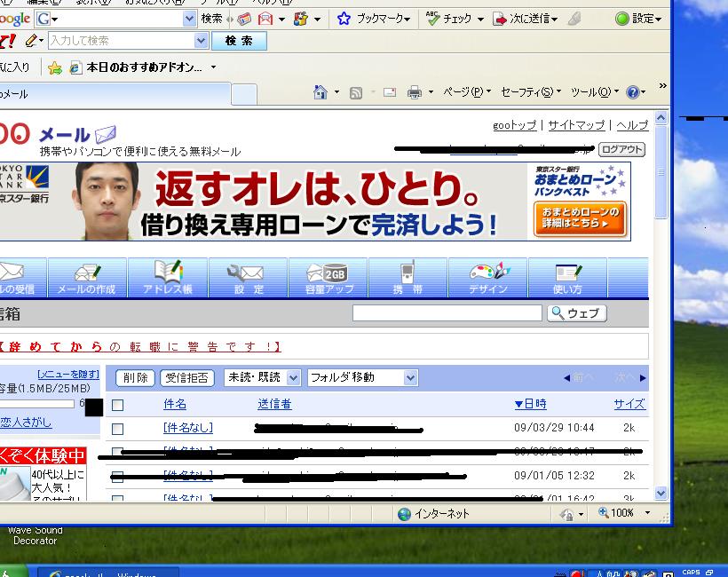728x577 pixels.
Task: Click the Google toolbar highlighter pen icon
Action: click(574, 19)
